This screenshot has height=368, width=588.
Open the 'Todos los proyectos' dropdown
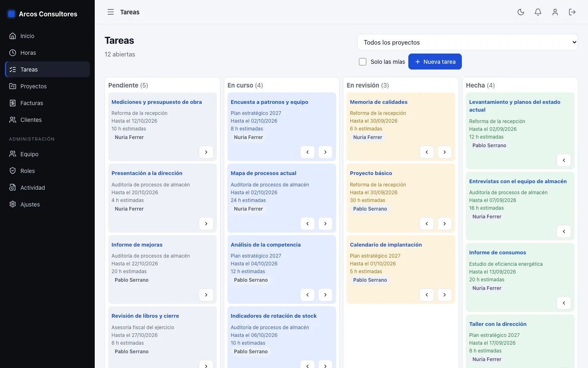point(468,42)
